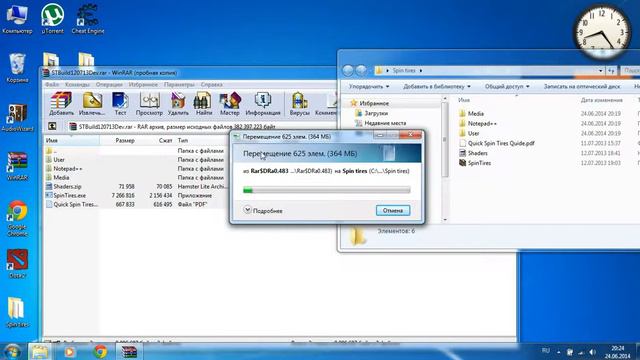Click the Удалить icon in WinRAR toolbar

178,104
